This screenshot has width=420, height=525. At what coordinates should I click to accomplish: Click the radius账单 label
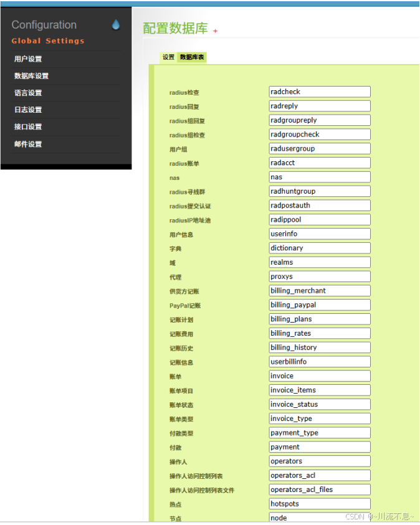pos(184,164)
